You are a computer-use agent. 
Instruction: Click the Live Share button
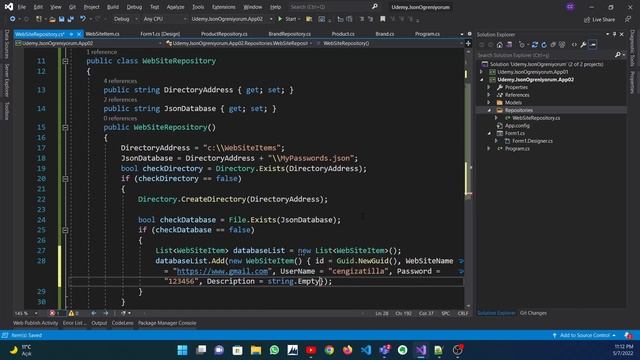[x=599, y=20]
